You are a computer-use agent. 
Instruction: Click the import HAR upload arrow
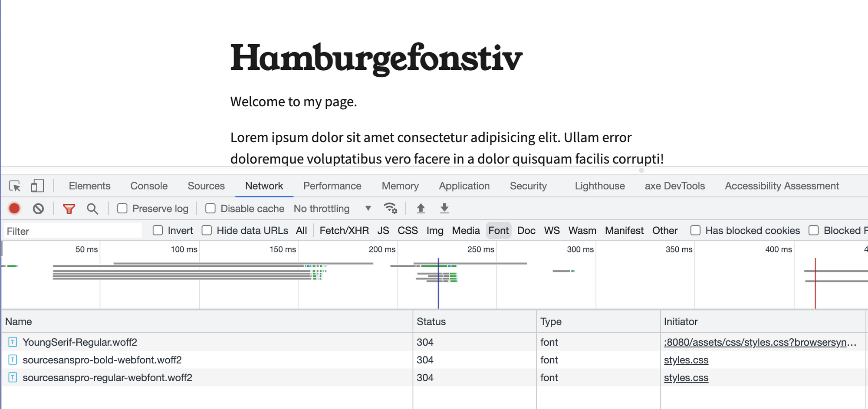tap(421, 208)
